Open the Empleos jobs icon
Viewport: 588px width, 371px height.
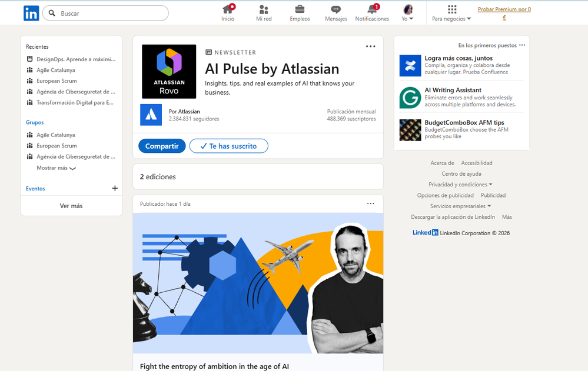[300, 11]
